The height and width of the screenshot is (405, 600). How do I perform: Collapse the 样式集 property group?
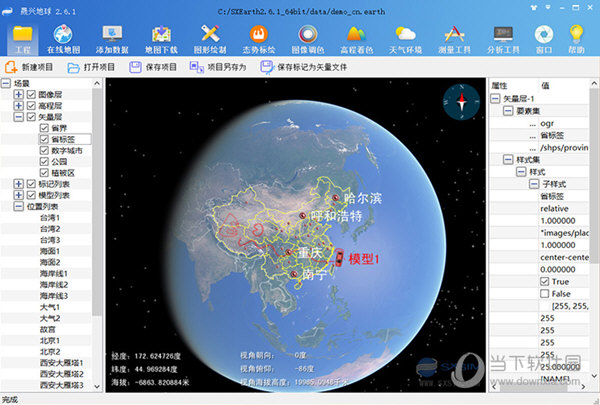(x=508, y=160)
